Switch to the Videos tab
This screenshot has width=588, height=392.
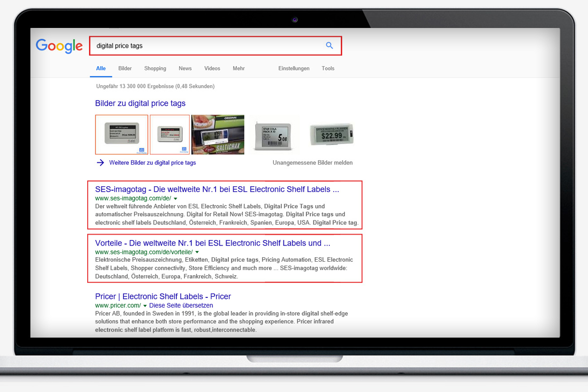[x=212, y=69]
